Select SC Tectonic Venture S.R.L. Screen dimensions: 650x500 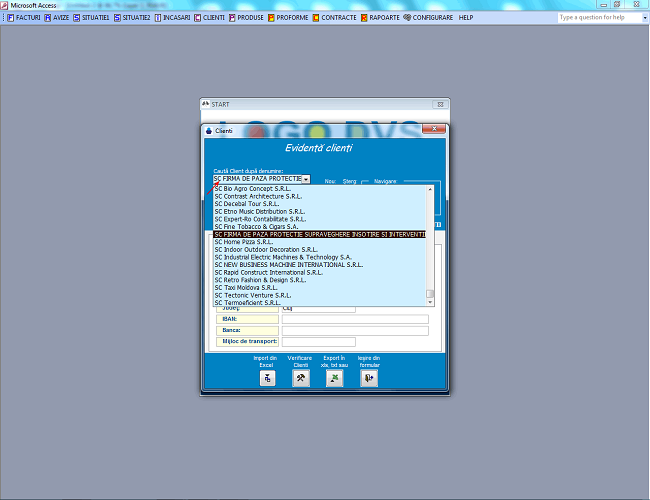pos(320,296)
